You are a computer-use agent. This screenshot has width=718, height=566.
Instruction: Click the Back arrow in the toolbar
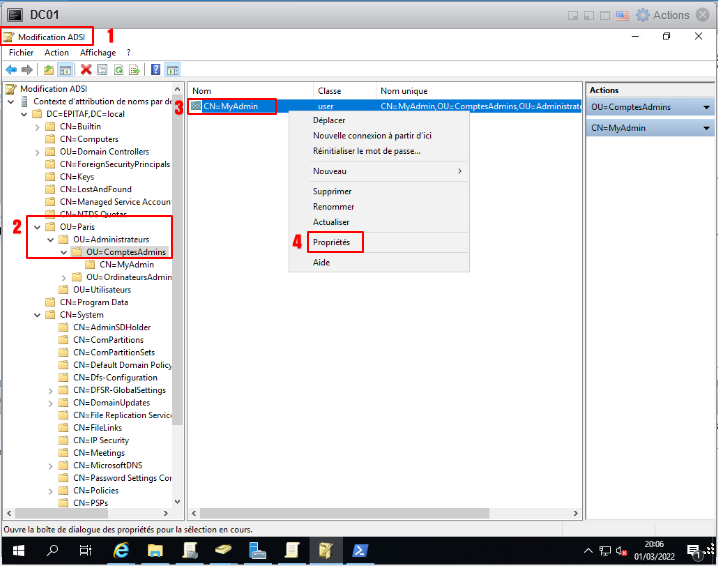[x=11, y=70]
